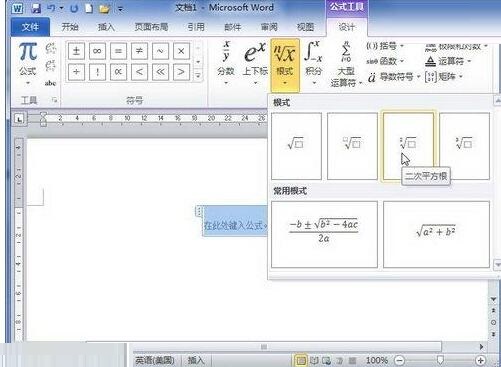Viewport: 501px width, 367px height.
Task: Customize the quick access toolbar dropdown
Action: click(x=120, y=9)
